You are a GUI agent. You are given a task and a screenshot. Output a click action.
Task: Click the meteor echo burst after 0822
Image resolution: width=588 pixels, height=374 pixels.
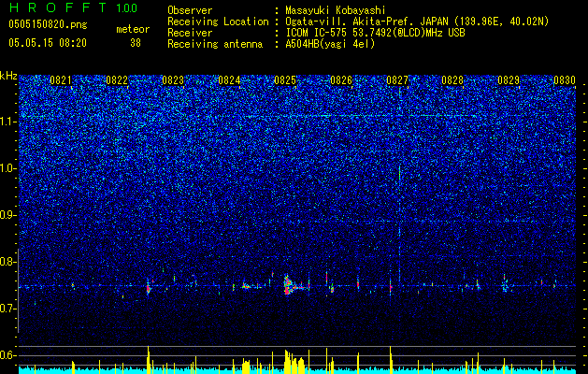point(149,287)
